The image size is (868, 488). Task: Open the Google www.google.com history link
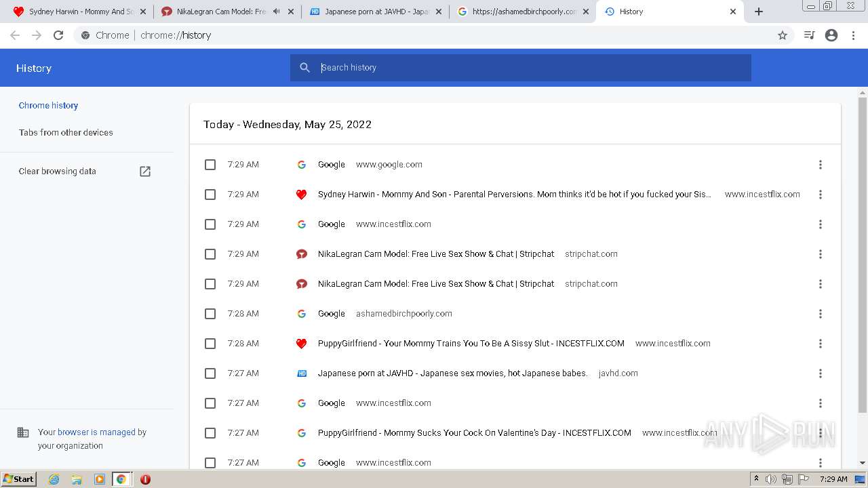click(332, 165)
